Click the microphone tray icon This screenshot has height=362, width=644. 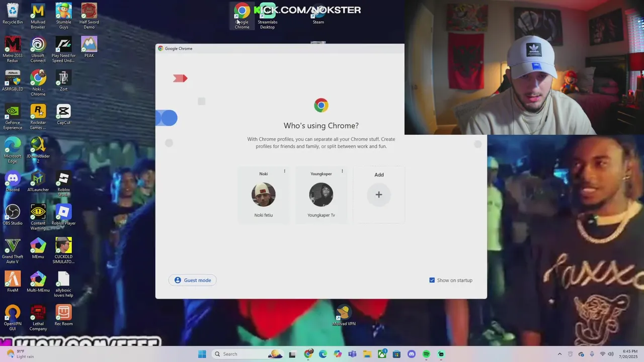click(592, 354)
